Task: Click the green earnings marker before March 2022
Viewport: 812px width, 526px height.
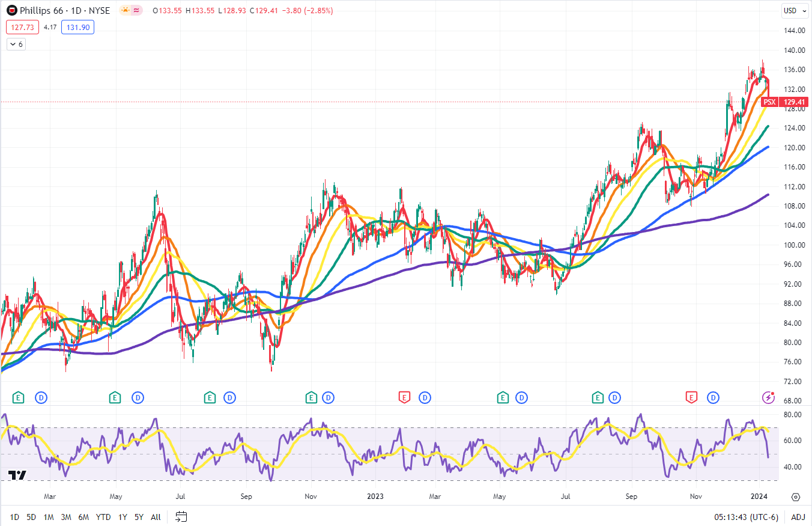Action: tap(19, 397)
